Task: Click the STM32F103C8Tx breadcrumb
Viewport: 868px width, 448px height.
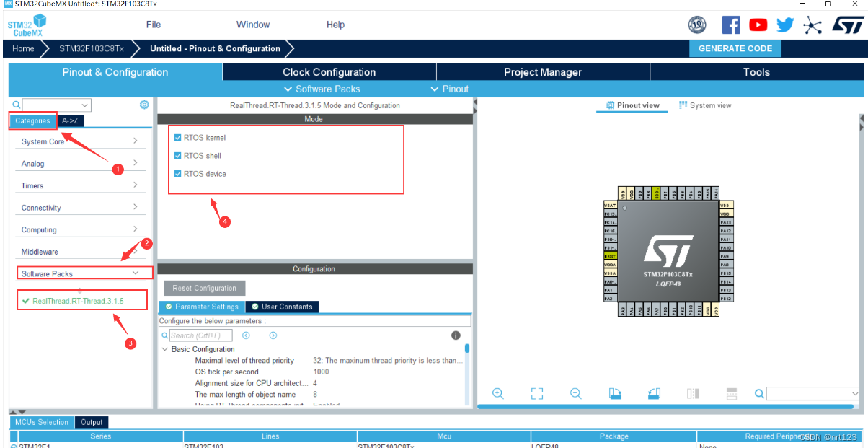Action: pyautogui.click(x=92, y=48)
